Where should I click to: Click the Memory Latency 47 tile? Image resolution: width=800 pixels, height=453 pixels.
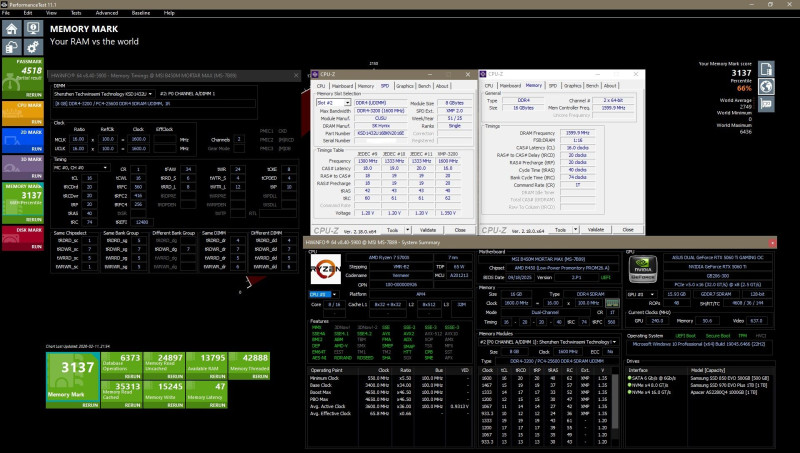206,394
